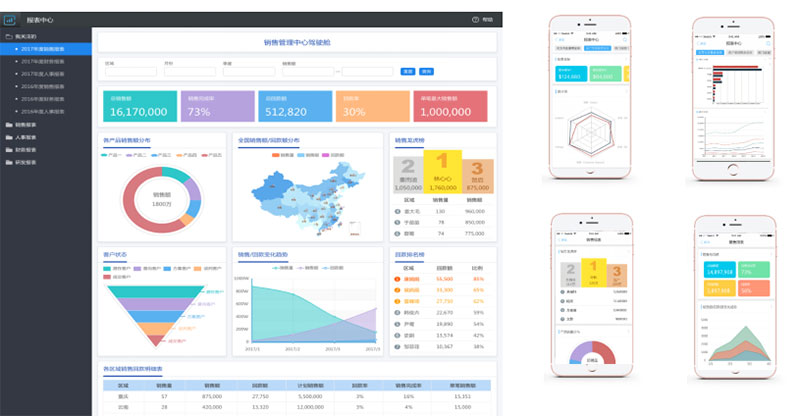Open the 2017年度人事报表 sidebar item
This screenshot has height=416, width=800.
click(43, 74)
